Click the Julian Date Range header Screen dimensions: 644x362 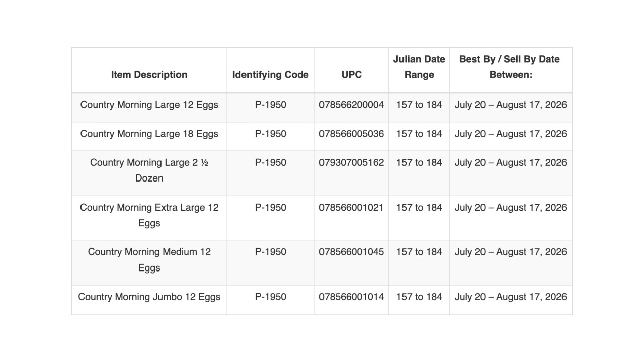pos(419,67)
